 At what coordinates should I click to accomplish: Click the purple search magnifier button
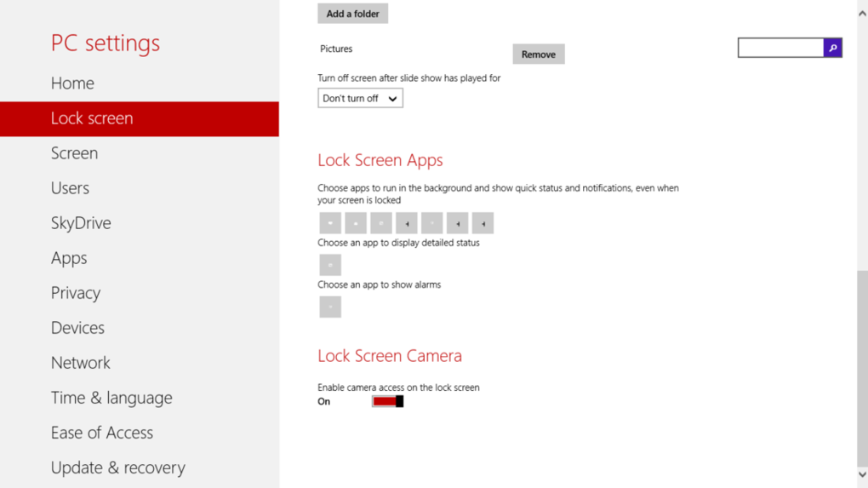pos(833,48)
